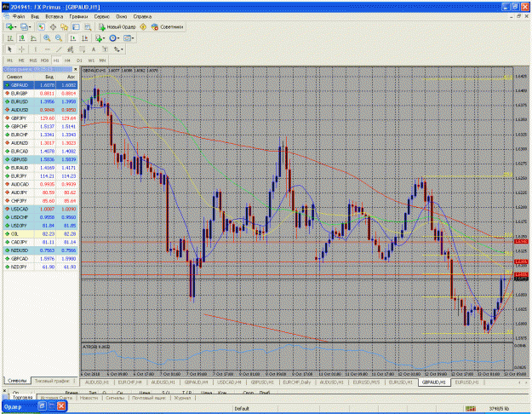The image size is (532, 414).
Task: Open the Файл menu
Action: (x=19, y=16)
